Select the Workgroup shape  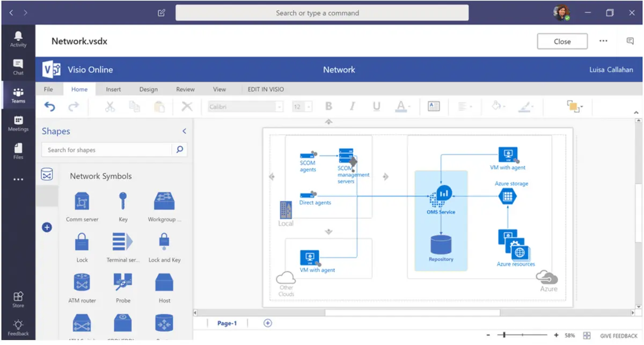pyautogui.click(x=165, y=206)
